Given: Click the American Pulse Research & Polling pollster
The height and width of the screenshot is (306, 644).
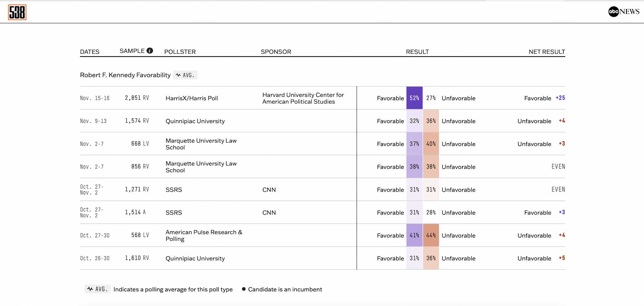Looking at the screenshot, I should [x=204, y=235].
